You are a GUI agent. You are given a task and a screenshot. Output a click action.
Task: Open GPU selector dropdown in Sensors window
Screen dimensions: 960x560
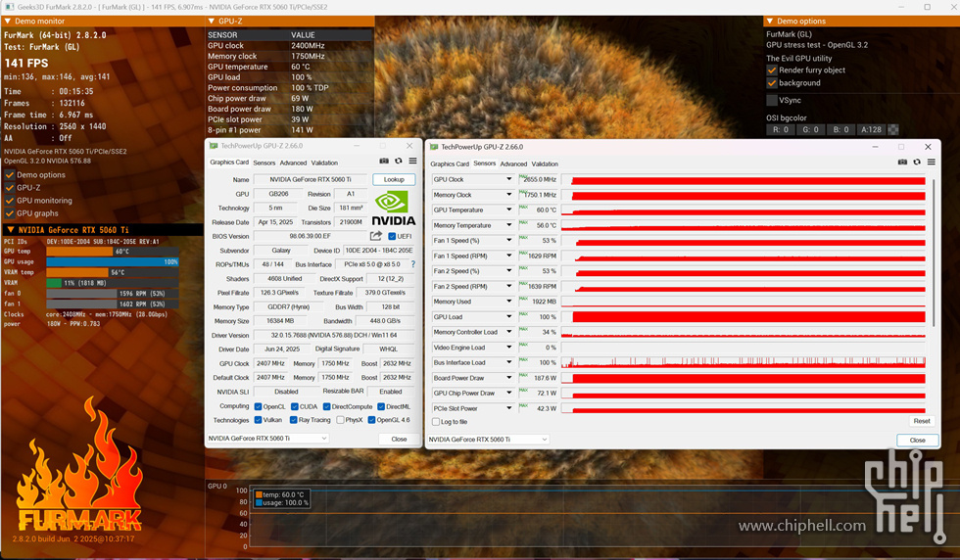[x=488, y=440]
